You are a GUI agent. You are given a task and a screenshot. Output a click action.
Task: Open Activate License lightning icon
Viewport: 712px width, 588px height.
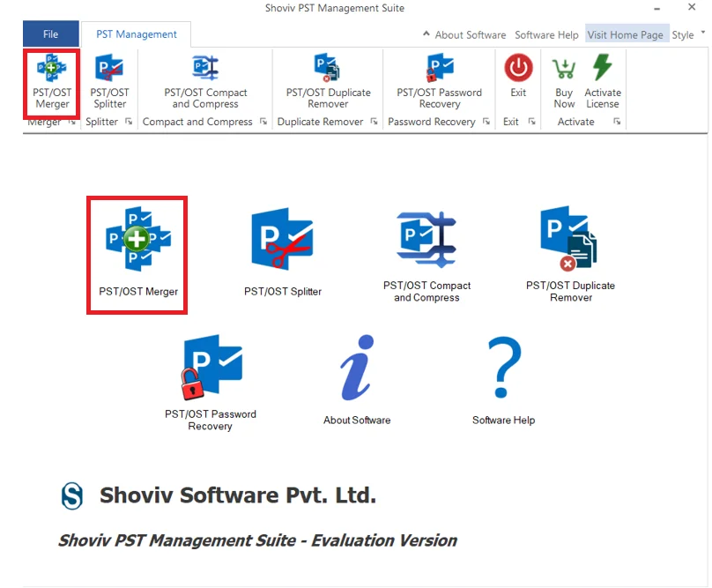click(x=603, y=67)
